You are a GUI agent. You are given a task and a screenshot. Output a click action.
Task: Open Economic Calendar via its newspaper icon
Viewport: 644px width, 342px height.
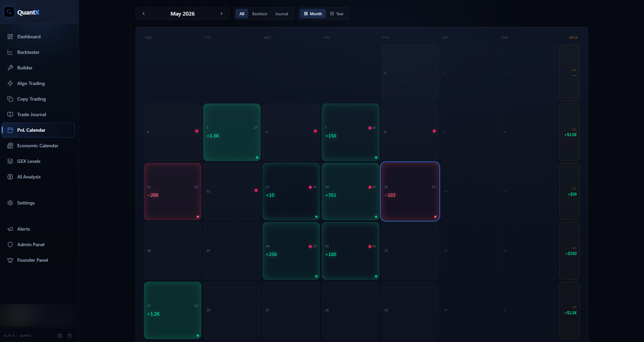point(10,146)
